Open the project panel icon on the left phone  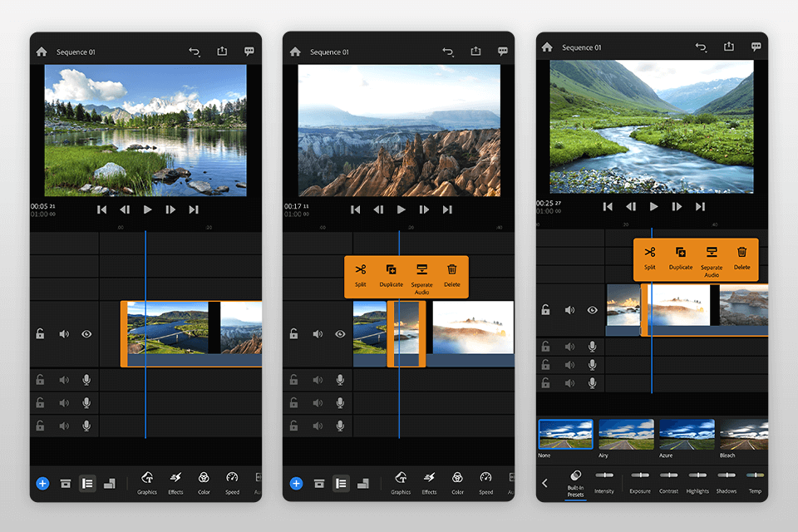click(65, 483)
